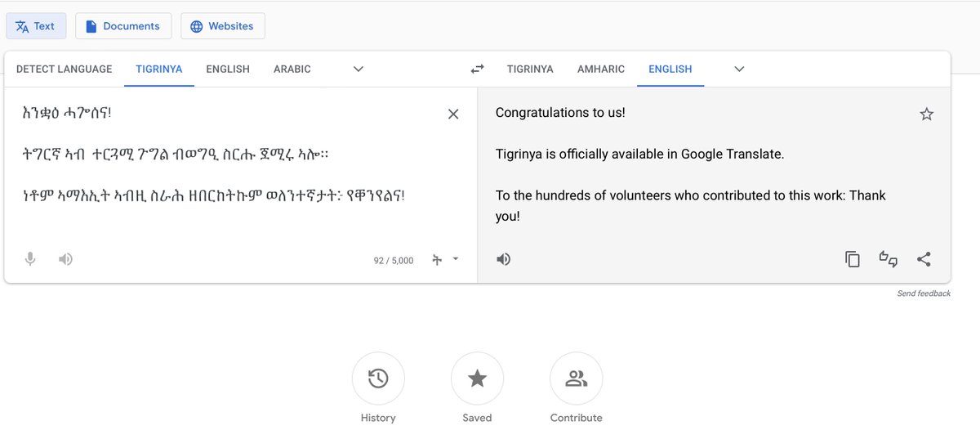
Task: Start voice input with microphone icon
Action: click(x=30, y=259)
